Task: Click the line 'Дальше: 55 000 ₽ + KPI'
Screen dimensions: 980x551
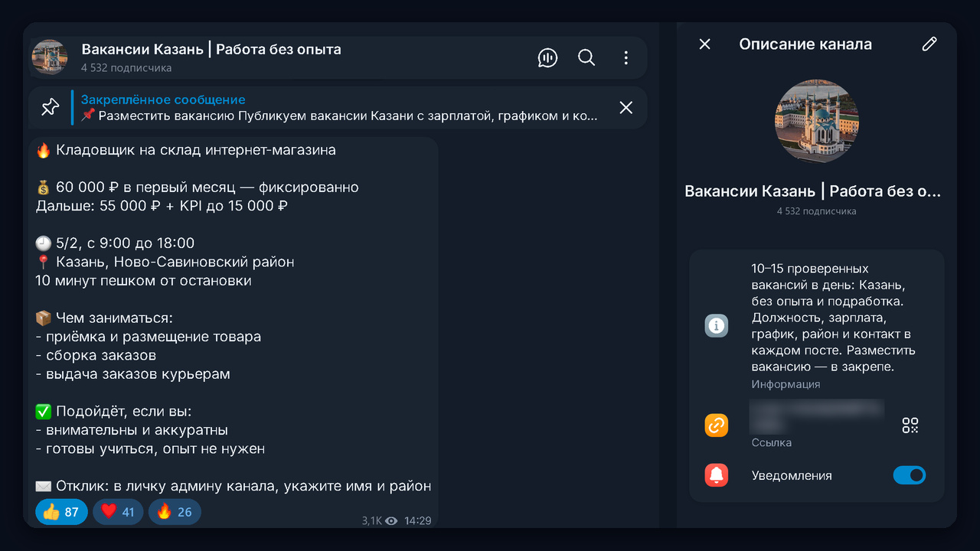Action: point(162,206)
